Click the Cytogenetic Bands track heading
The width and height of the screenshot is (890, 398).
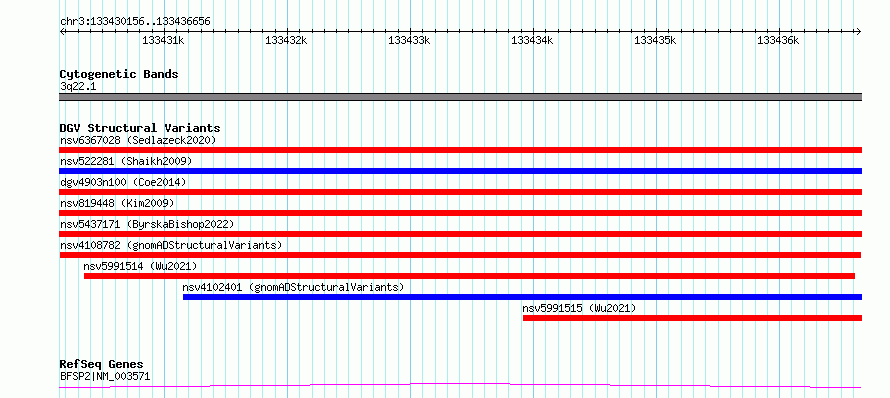coord(119,74)
